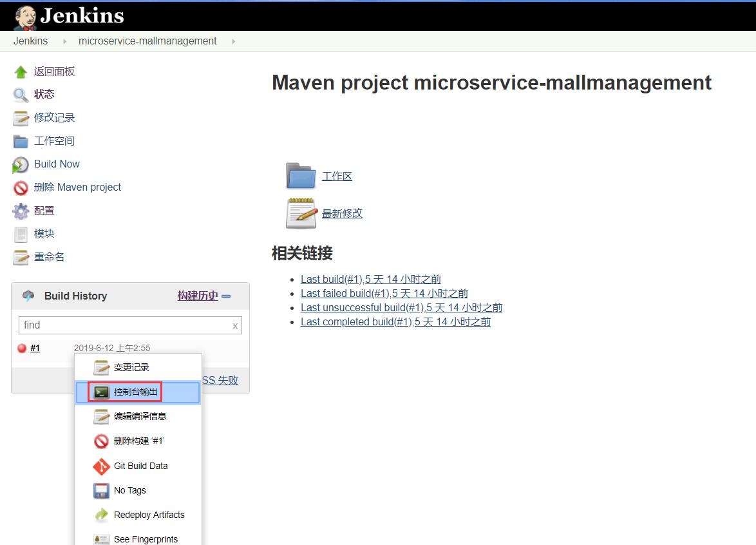Click the notepad icon for 编辑编译信息
Viewport: 756px width, 545px height.
pos(101,417)
